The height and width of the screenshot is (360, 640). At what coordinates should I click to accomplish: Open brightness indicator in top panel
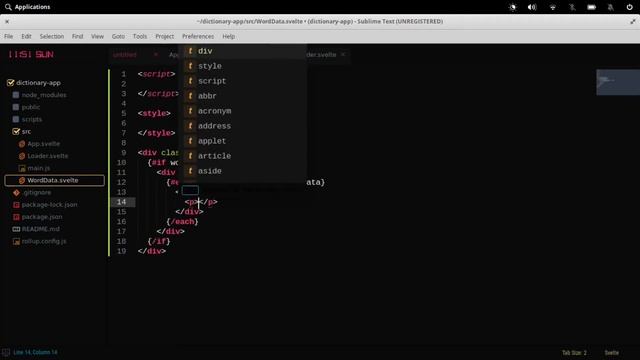tap(513, 7)
